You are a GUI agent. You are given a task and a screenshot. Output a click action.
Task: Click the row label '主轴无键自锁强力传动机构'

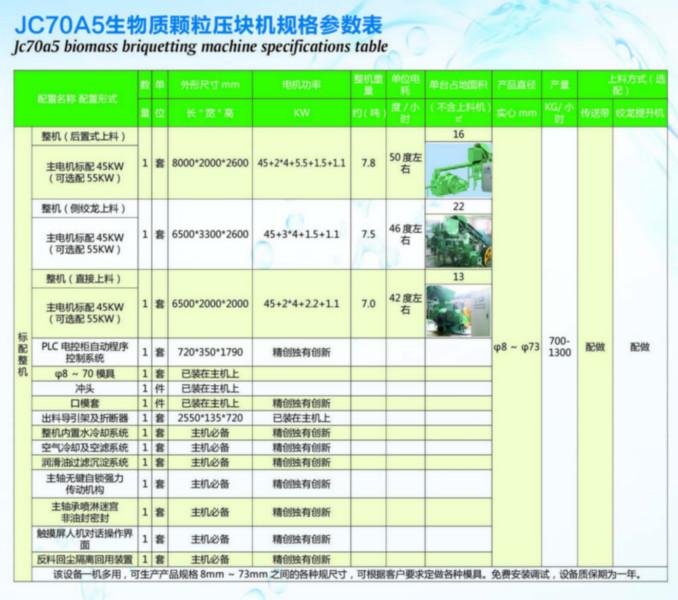pos(85,484)
